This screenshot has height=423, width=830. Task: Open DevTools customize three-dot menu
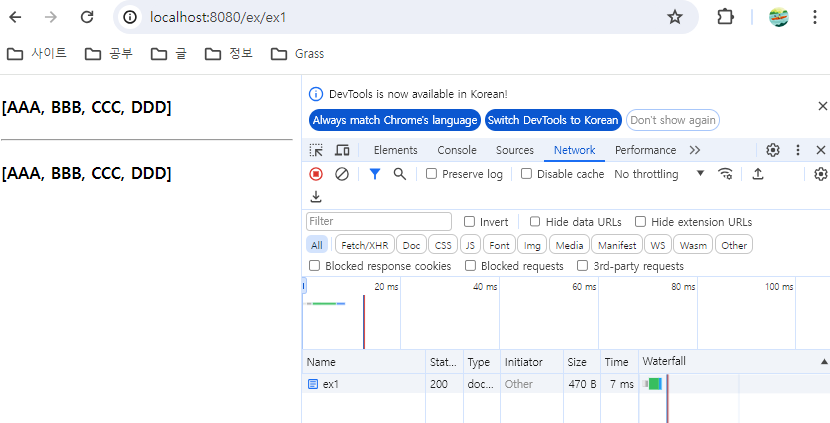(798, 150)
